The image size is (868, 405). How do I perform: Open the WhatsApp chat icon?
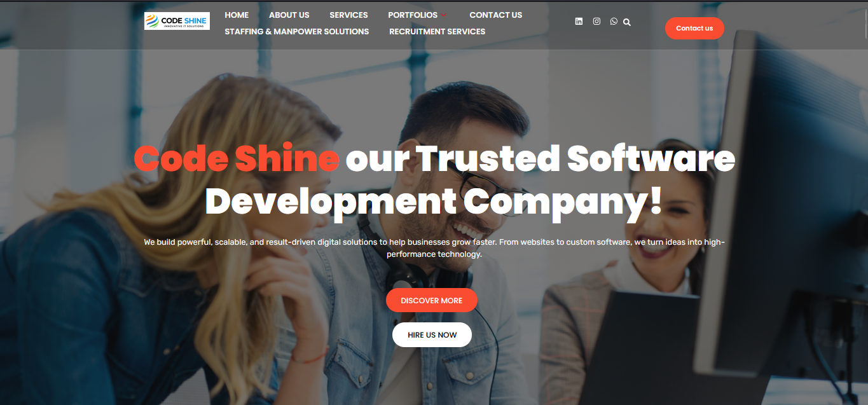614,22
